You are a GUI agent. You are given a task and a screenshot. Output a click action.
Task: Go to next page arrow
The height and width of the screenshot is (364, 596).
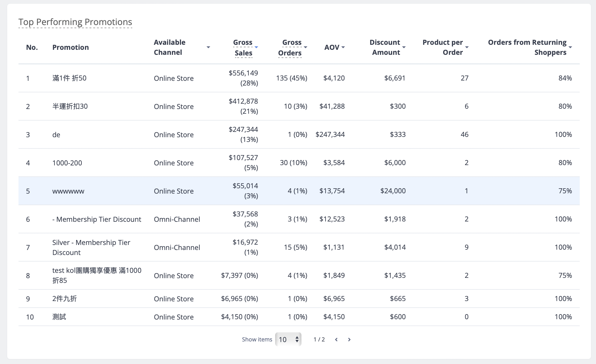(x=349, y=340)
